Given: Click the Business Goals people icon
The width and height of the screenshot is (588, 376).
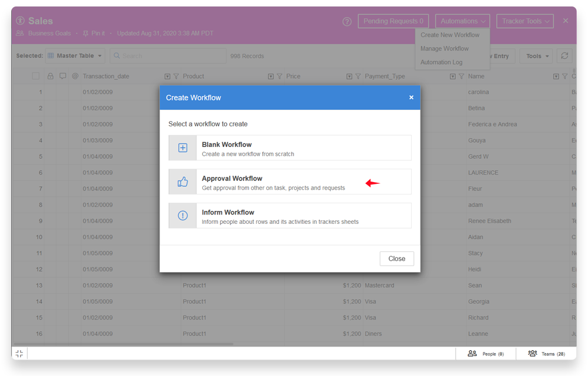Looking at the screenshot, I should (20, 33).
